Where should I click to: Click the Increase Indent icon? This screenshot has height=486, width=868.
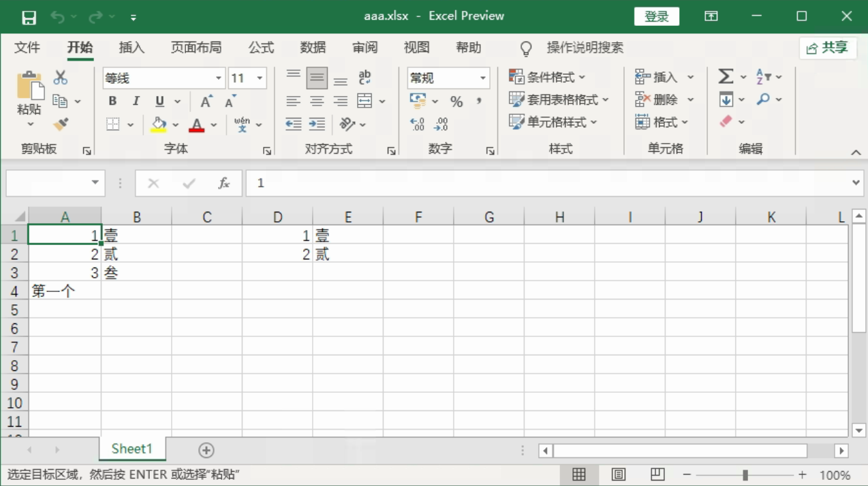pos(317,124)
